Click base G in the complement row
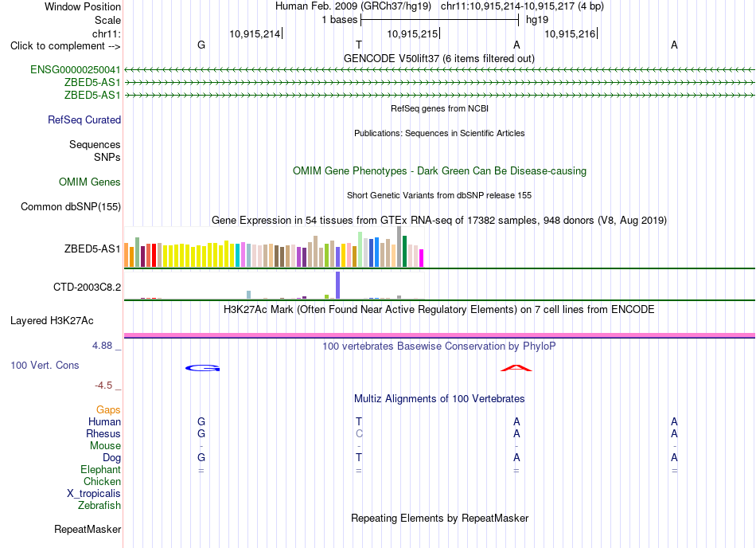The height and width of the screenshot is (548, 756). coord(201,45)
